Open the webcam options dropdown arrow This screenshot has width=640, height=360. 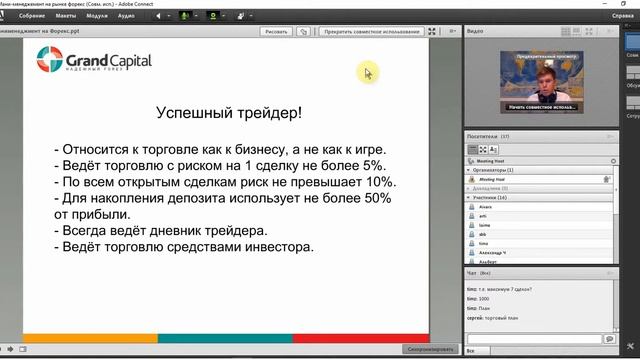coord(224,16)
